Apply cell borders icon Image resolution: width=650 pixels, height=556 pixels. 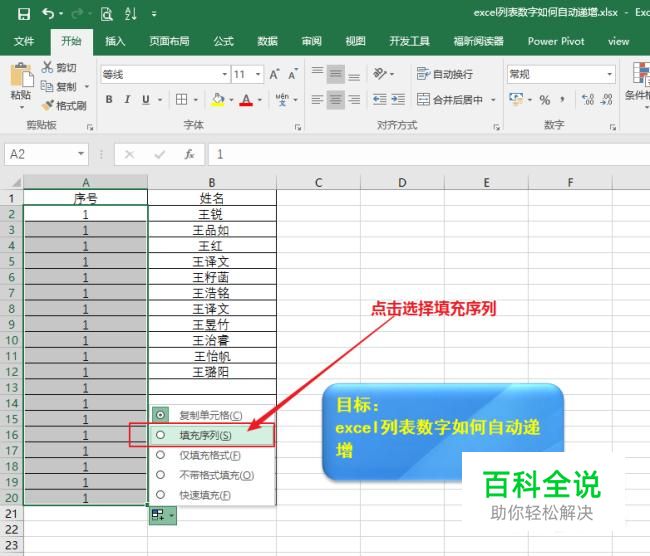click(x=181, y=100)
